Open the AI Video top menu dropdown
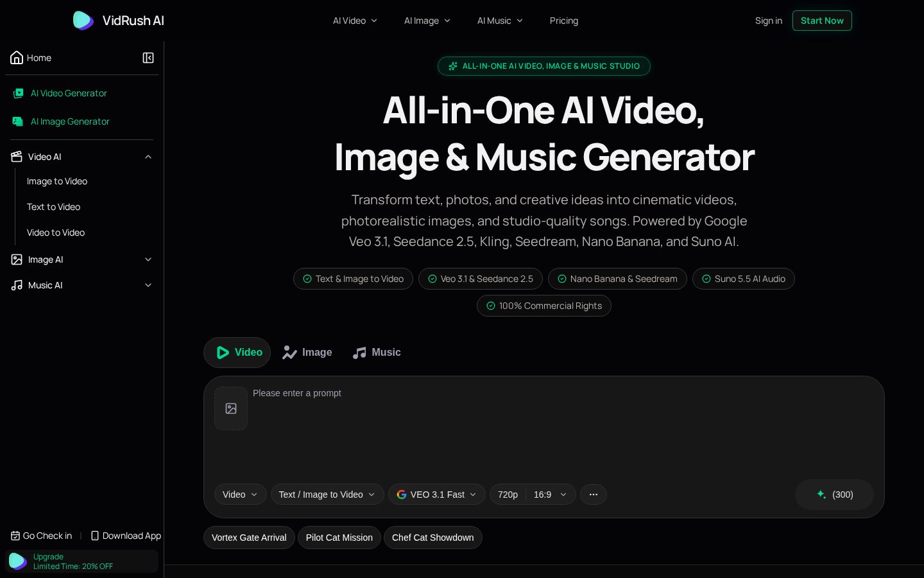The image size is (924, 578). (x=355, y=21)
